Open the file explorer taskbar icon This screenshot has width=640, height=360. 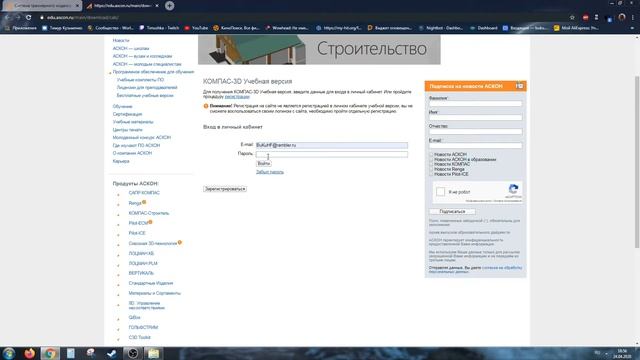pos(153,353)
